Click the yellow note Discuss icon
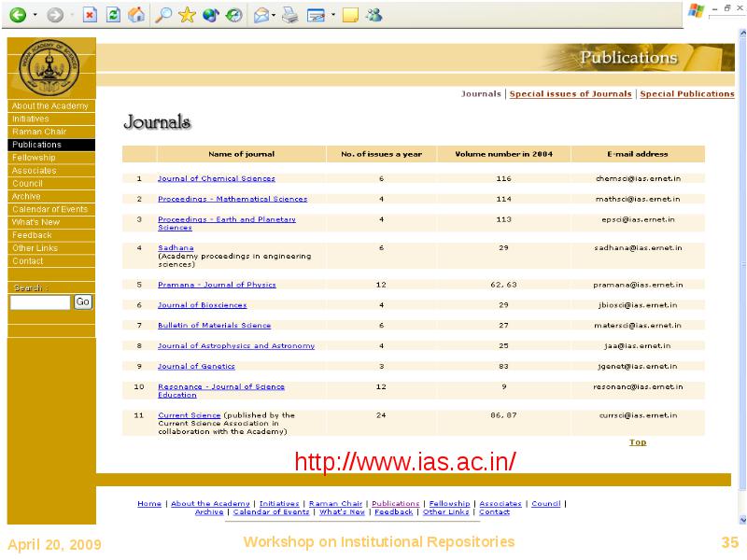Screen dimensions: 747x560 (350, 15)
